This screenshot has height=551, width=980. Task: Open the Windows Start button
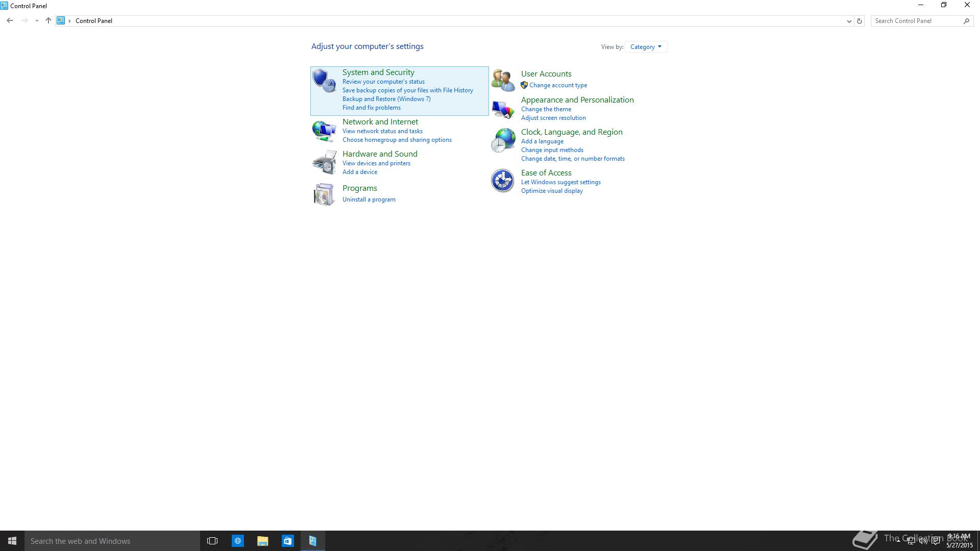click(12, 541)
